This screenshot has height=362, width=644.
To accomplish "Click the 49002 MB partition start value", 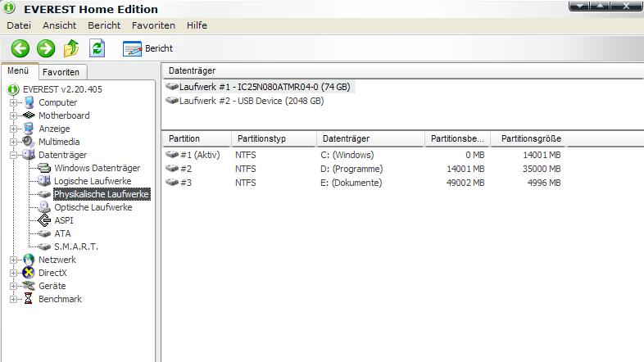I will point(465,183).
